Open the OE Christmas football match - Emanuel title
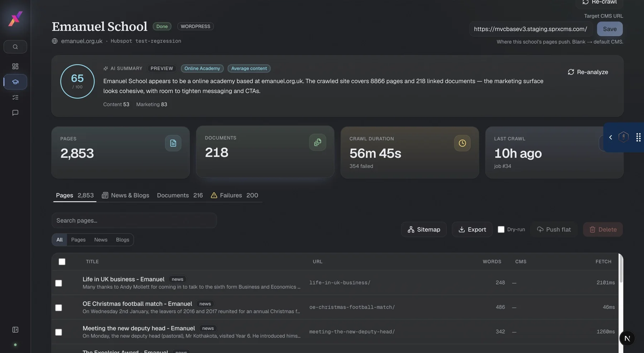The height and width of the screenshot is (353, 644). pyautogui.click(x=137, y=304)
